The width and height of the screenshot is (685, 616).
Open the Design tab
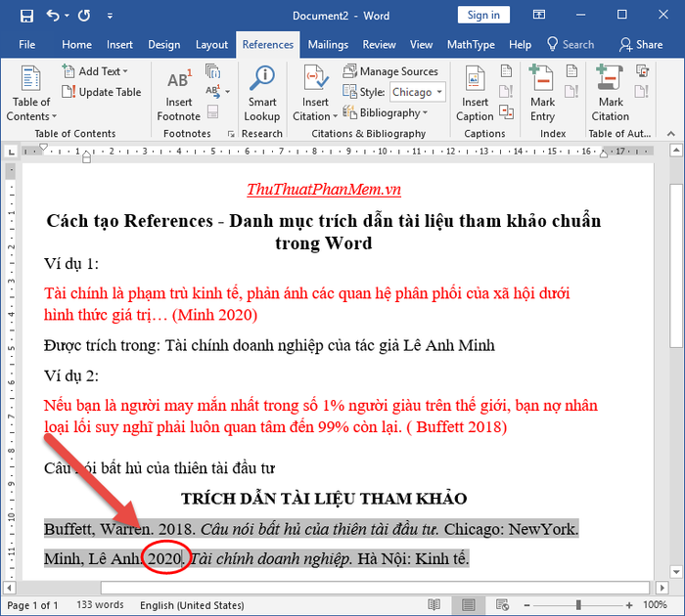click(x=163, y=45)
